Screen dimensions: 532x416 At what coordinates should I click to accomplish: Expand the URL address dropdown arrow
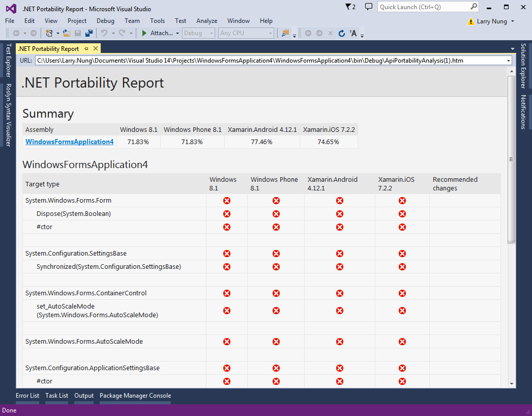coord(508,61)
